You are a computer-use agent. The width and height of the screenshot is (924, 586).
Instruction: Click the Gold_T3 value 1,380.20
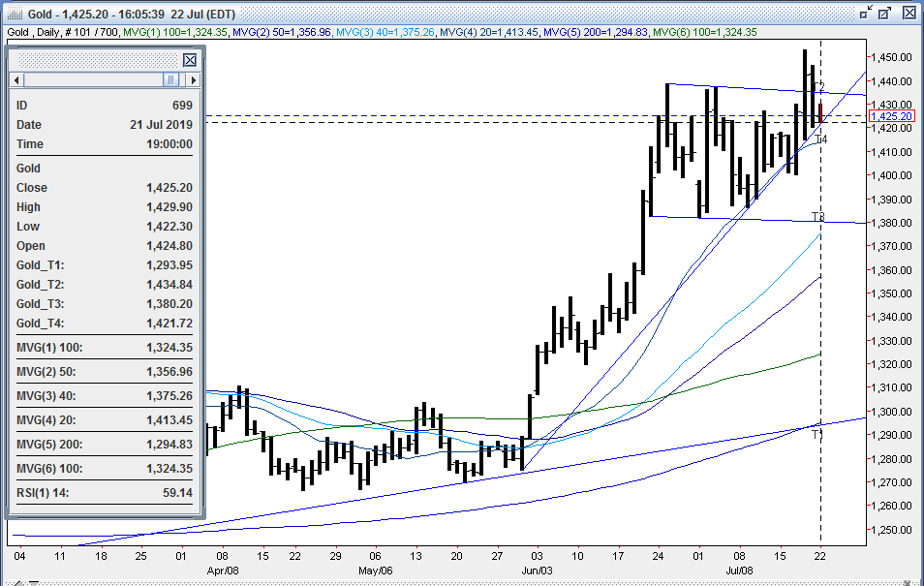(169, 305)
